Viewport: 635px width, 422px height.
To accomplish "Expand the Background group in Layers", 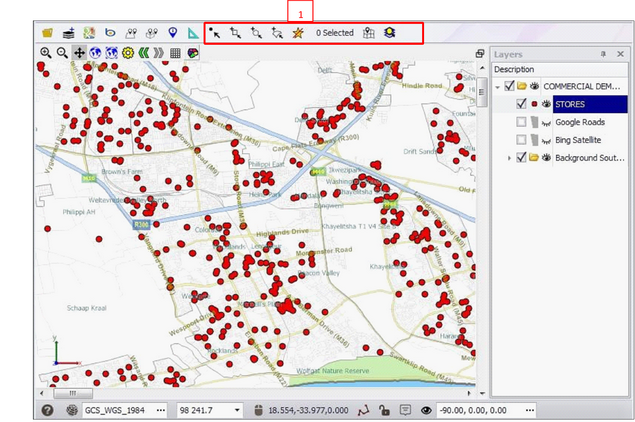I will coord(509,158).
